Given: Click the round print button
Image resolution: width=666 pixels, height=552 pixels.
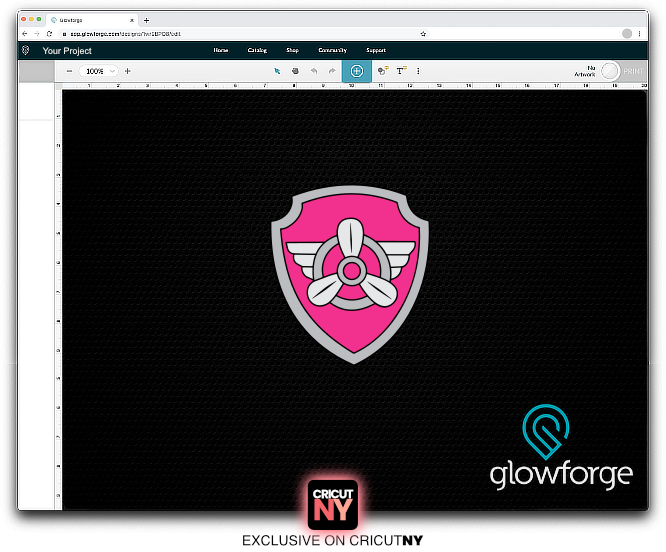Looking at the screenshot, I should coord(610,71).
